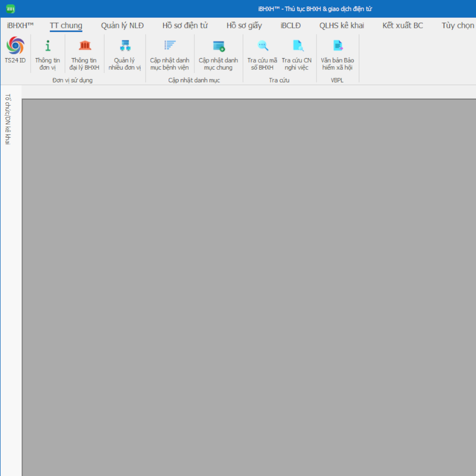Viewport: 476px width, 476px height.
Task: Go to the Hồ sơ giấy tab
Action: [244, 26]
